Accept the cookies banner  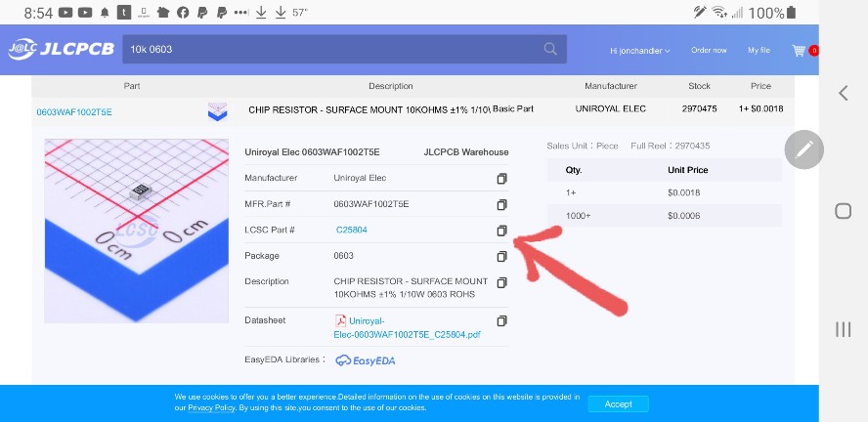point(619,404)
